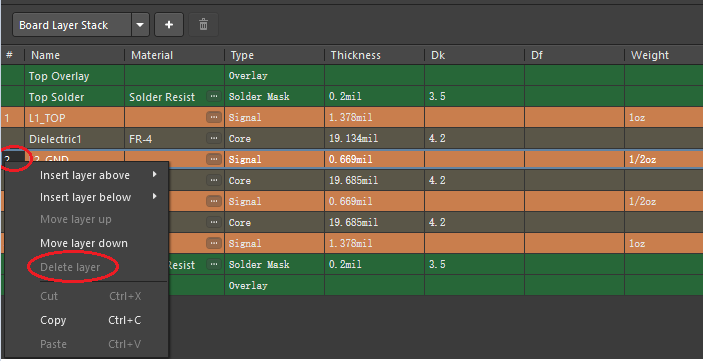The image size is (703, 361).
Task: Choose Move layer down from context menu
Action: (84, 244)
